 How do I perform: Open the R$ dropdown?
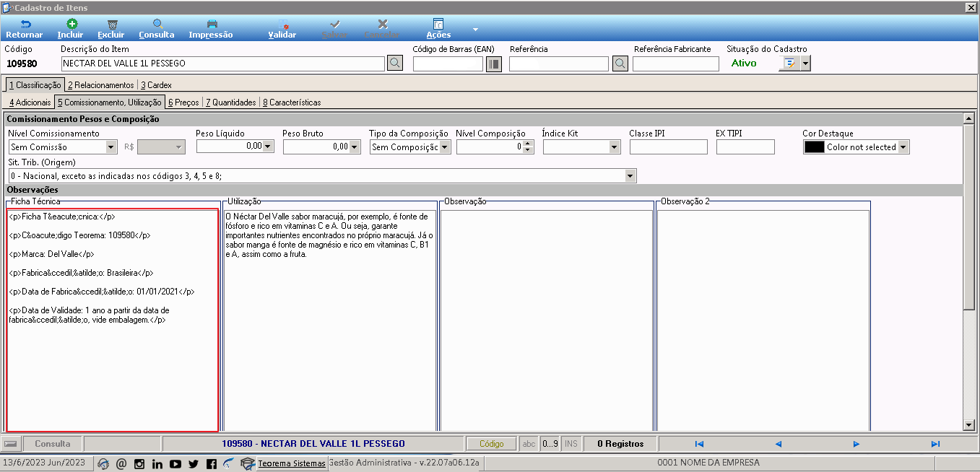coord(179,147)
